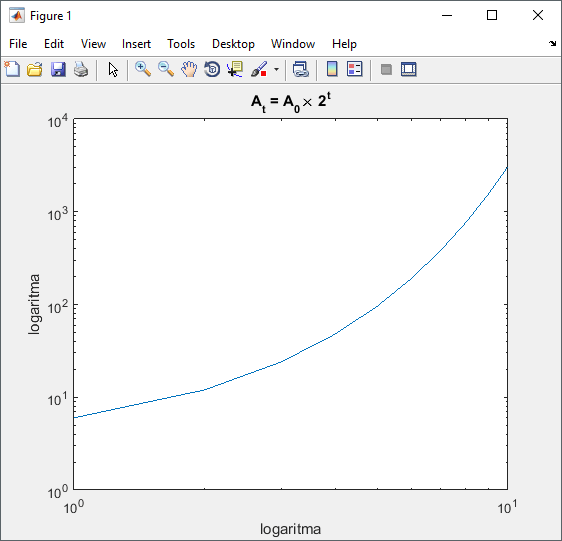Print the figure with the printer icon

pos(81,69)
